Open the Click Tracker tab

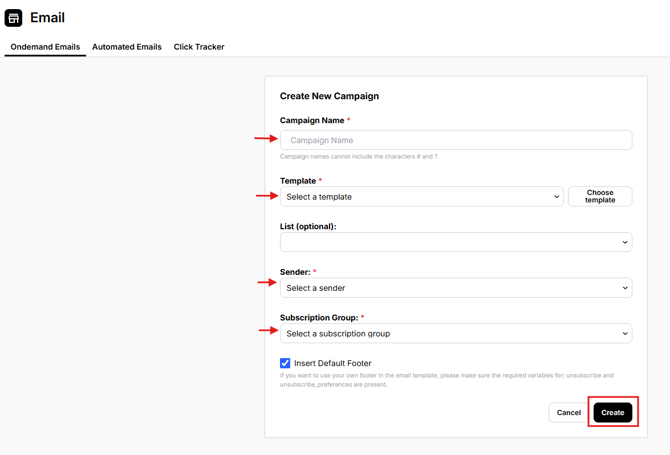point(199,47)
